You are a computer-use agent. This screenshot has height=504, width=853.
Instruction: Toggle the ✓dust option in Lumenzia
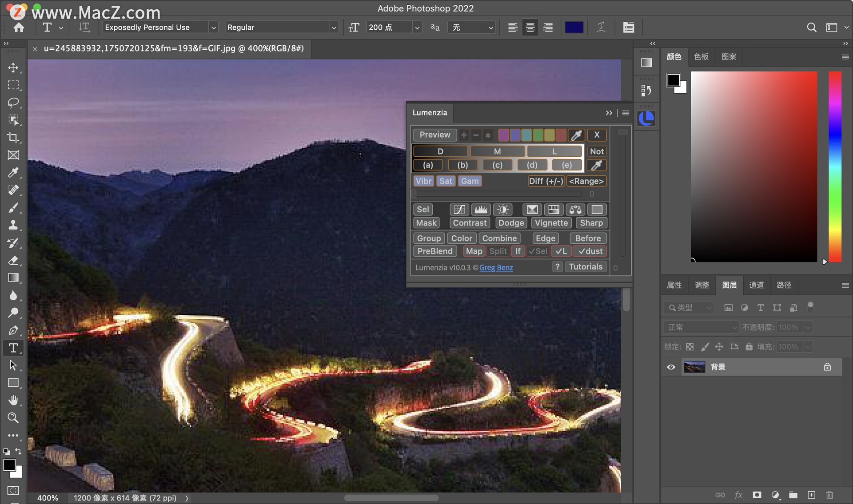(x=590, y=251)
